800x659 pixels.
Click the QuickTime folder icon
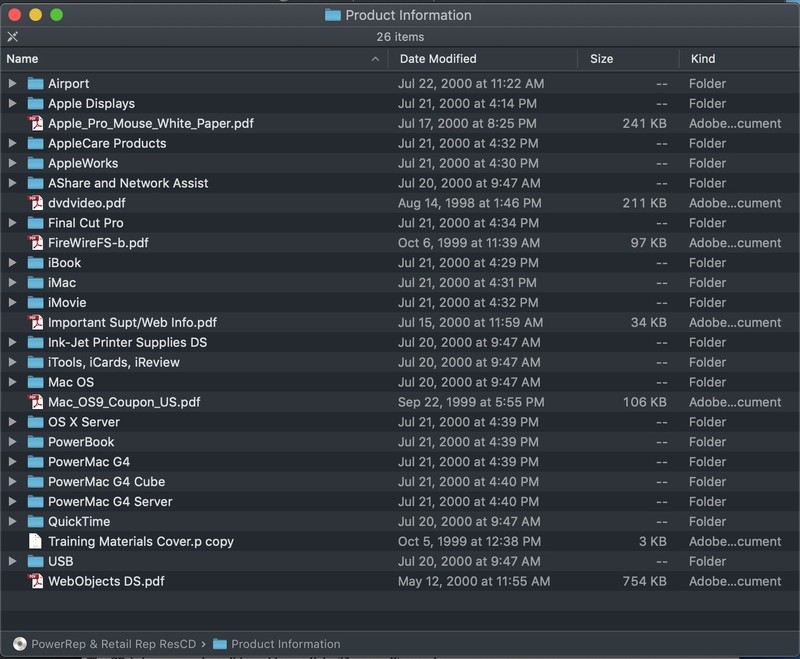point(35,521)
